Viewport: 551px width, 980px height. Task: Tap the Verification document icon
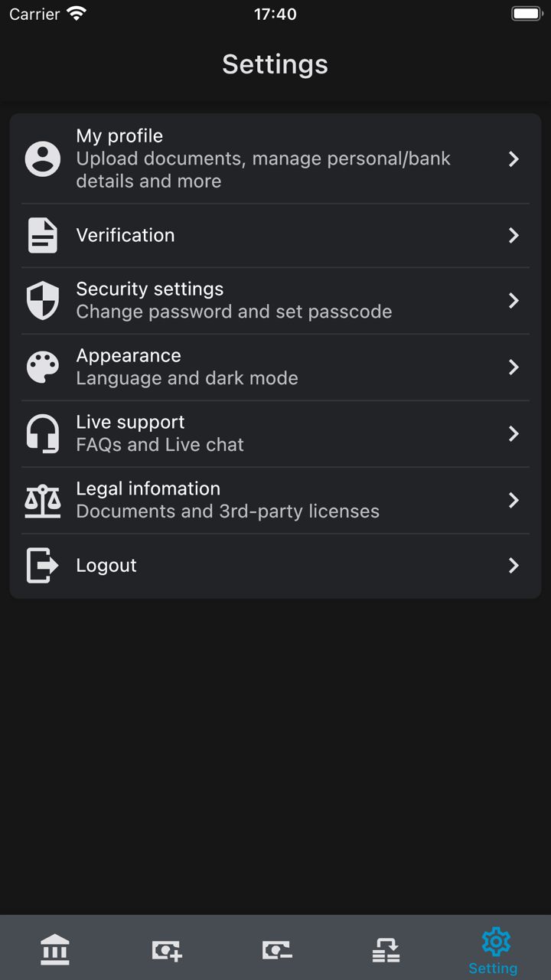coord(43,235)
